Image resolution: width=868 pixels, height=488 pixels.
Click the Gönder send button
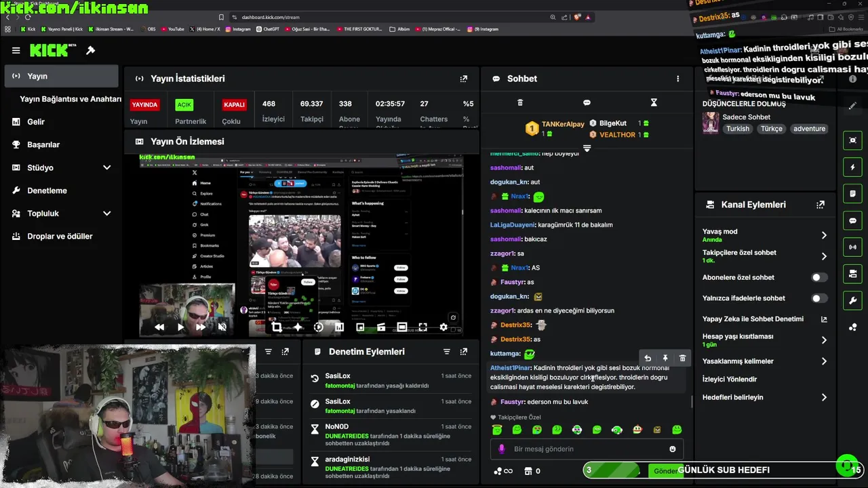(665, 470)
